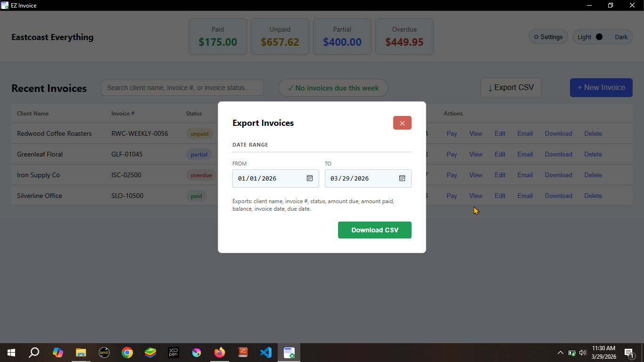Open the TO date calendar picker
The height and width of the screenshot is (362, 644).
click(402, 178)
